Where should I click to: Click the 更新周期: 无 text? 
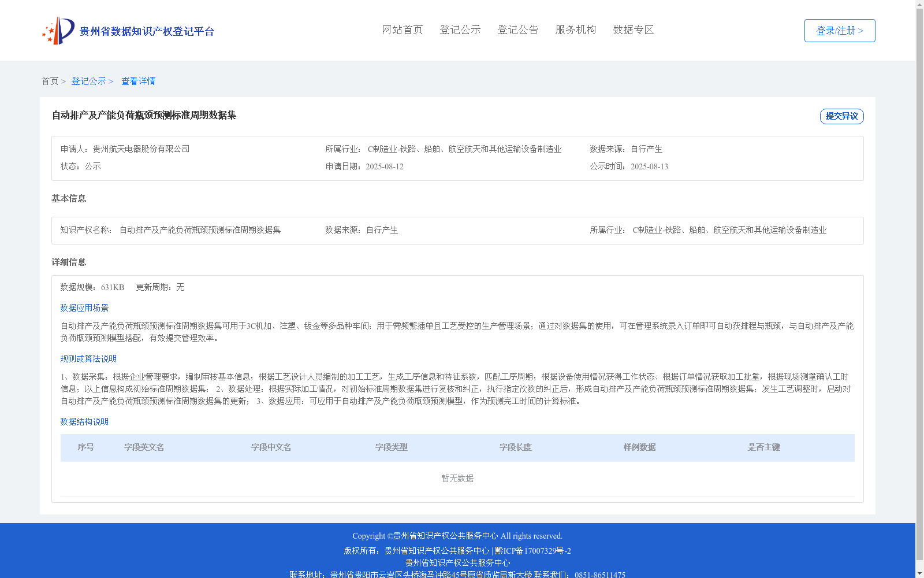[x=160, y=287]
